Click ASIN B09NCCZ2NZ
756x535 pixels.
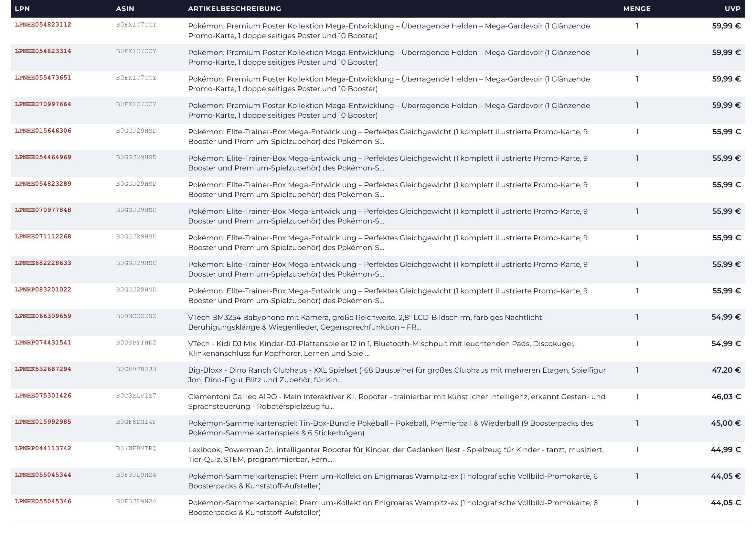(136, 316)
